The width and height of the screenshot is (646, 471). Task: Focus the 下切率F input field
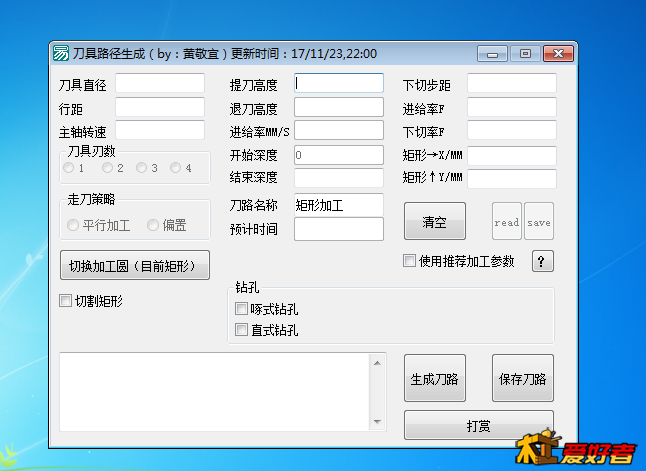pos(512,130)
